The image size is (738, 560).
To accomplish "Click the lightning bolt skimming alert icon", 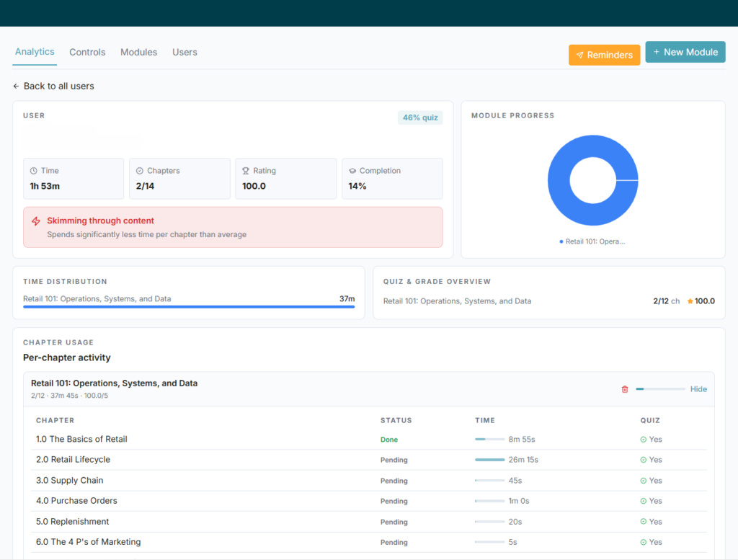I will click(36, 221).
